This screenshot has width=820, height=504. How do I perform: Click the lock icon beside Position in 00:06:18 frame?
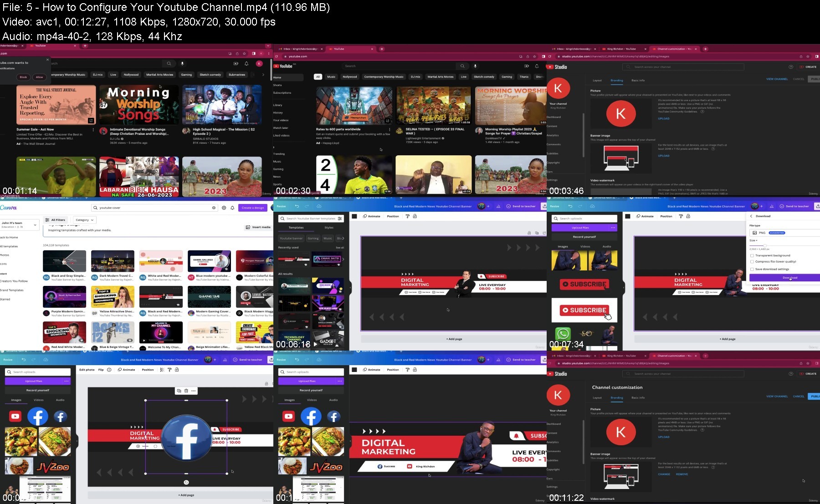click(x=415, y=216)
